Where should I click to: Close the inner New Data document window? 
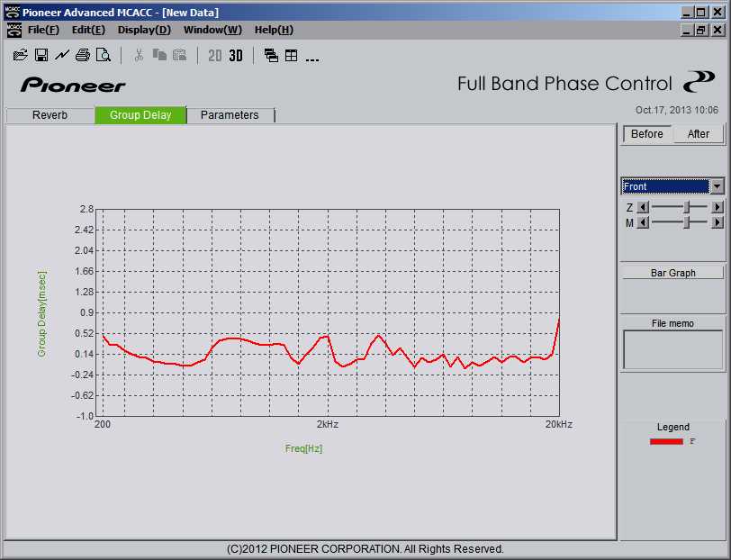pos(717,31)
